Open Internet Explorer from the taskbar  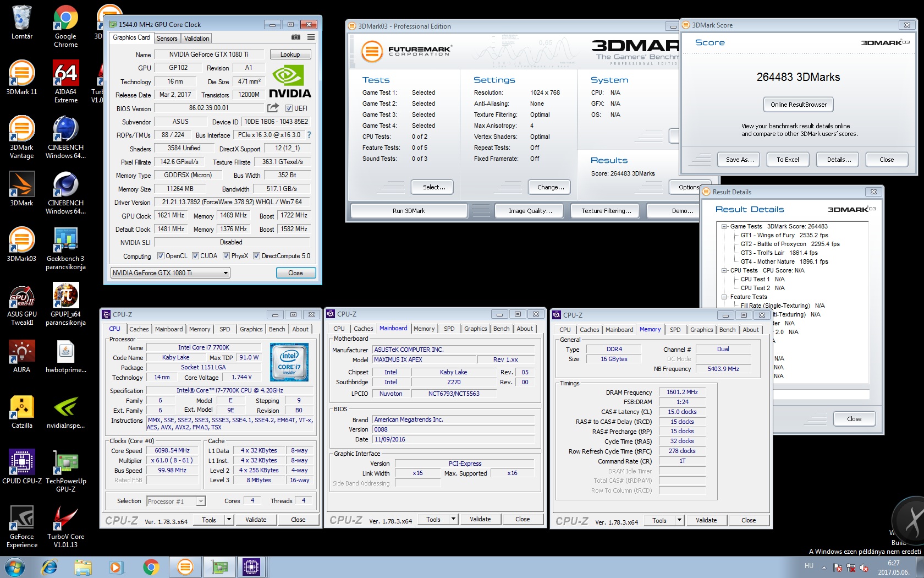click(50, 566)
